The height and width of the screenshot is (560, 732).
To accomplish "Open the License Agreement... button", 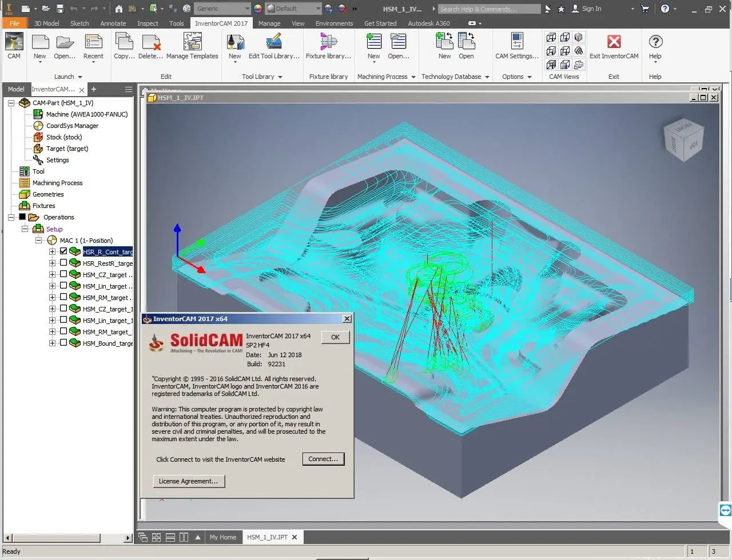I will coord(189,481).
